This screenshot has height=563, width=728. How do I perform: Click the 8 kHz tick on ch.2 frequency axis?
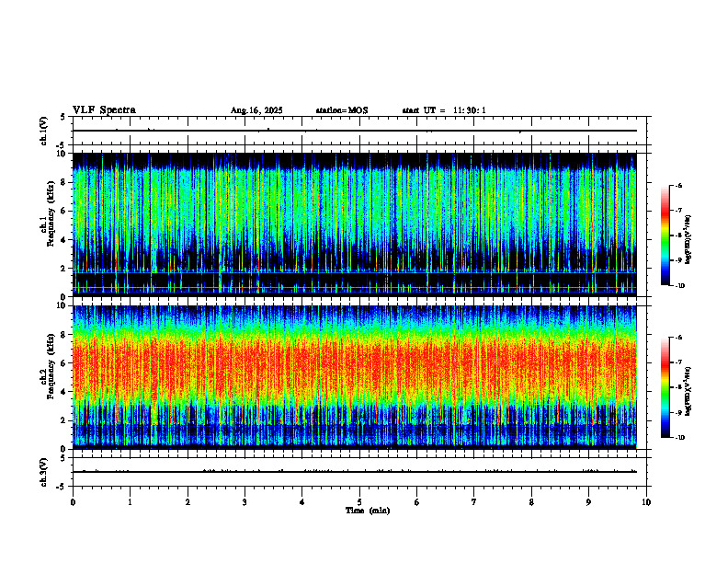click(x=64, y=335)
